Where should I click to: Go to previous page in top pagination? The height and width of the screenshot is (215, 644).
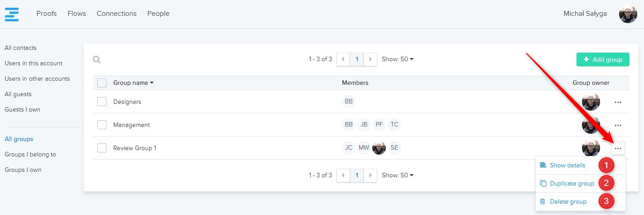343,59
